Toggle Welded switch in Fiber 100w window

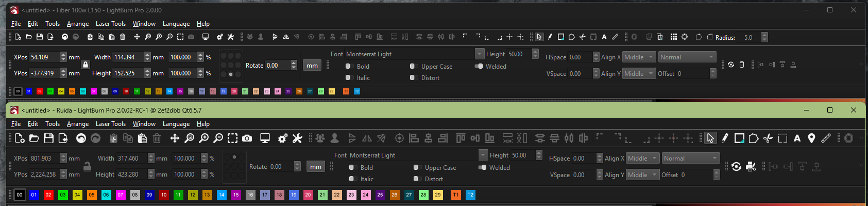coord(479,66)
